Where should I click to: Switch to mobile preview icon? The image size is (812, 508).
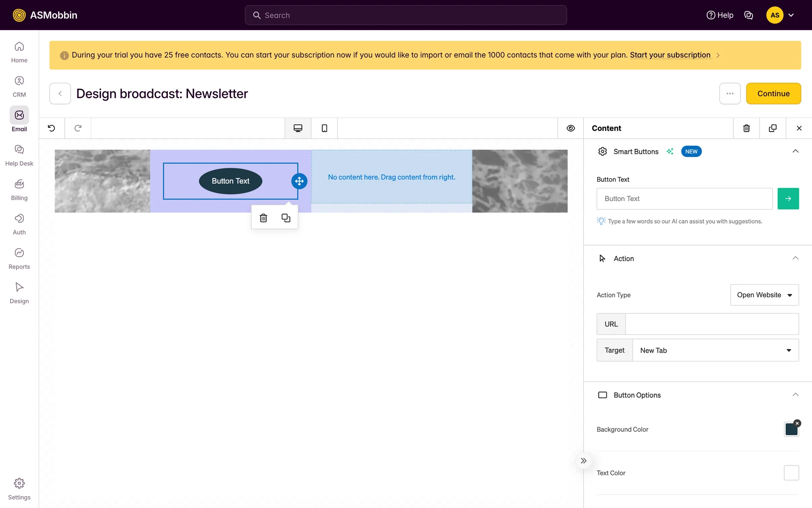324,128
